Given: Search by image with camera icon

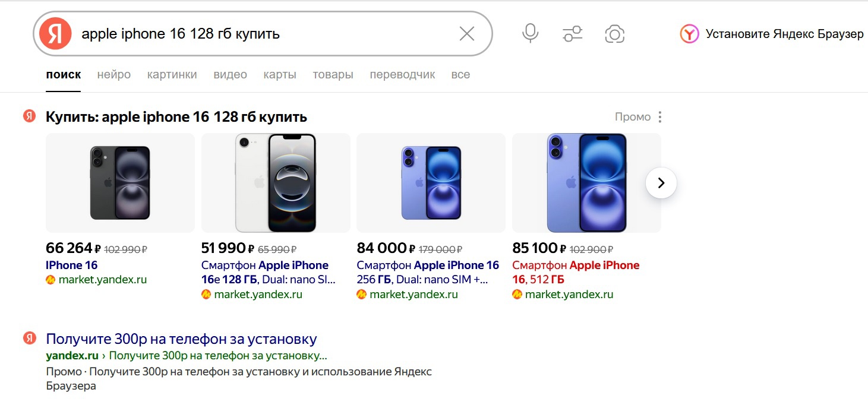Looking at the screenshot, I should [614, 34].
